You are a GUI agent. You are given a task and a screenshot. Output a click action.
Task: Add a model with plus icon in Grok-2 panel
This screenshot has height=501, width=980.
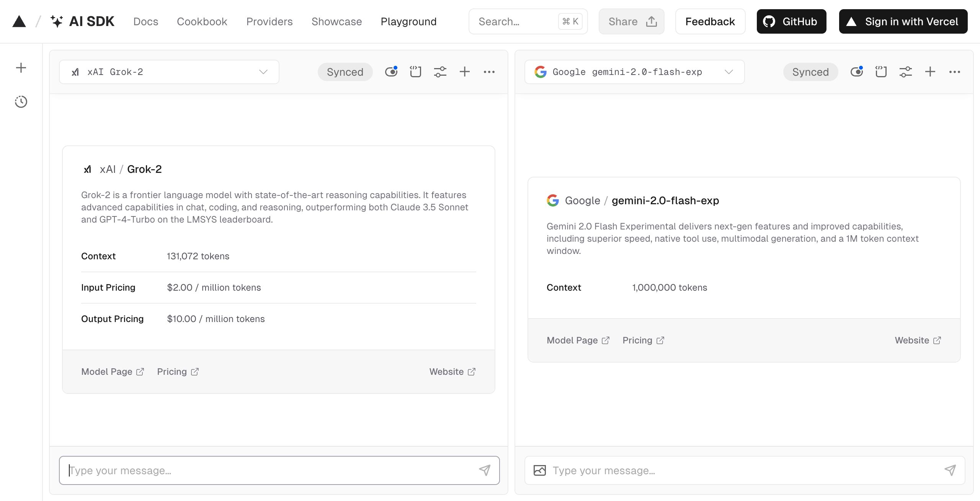point(464,72)
